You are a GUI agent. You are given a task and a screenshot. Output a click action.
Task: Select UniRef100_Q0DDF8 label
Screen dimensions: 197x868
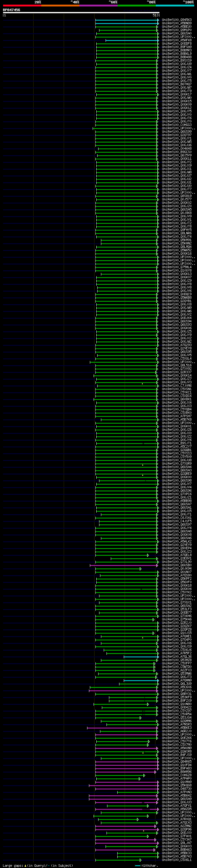coord(177,43)
